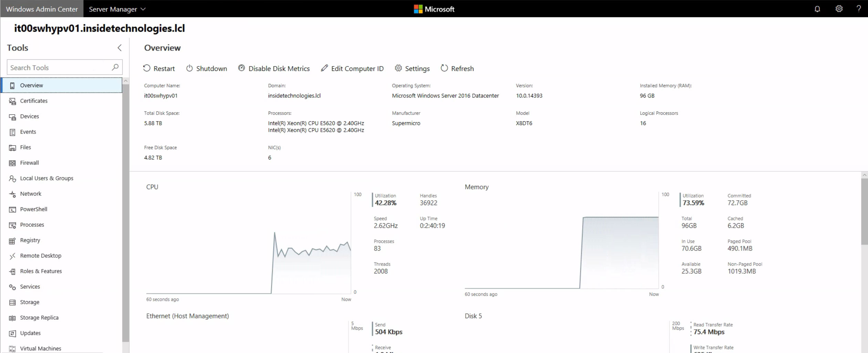
Task: Edit Computer ID
Action: tap(352, 68)
